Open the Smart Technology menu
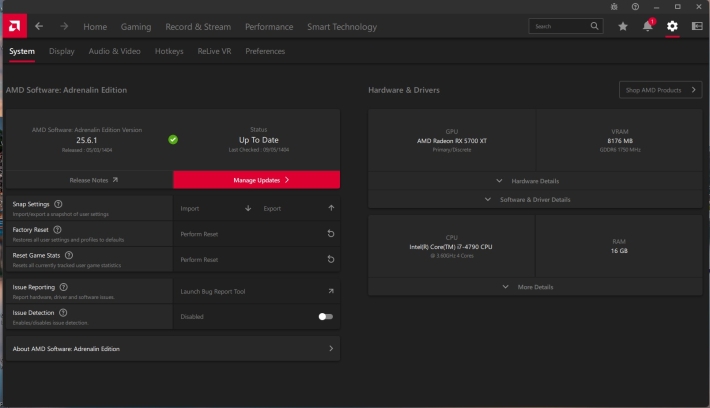Viewport: 710px width, 408px height. coord(342,27)
